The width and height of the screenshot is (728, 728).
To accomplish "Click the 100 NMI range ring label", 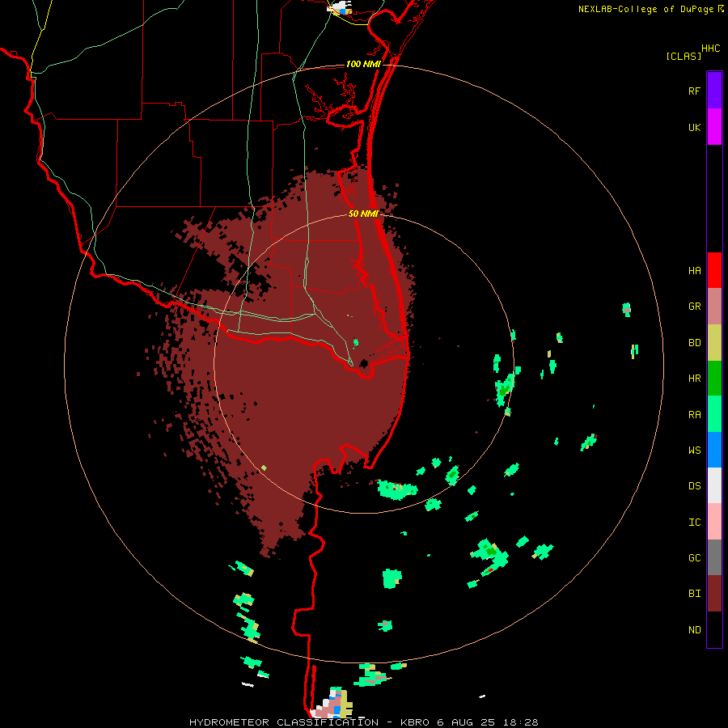I will click(363, 64).
